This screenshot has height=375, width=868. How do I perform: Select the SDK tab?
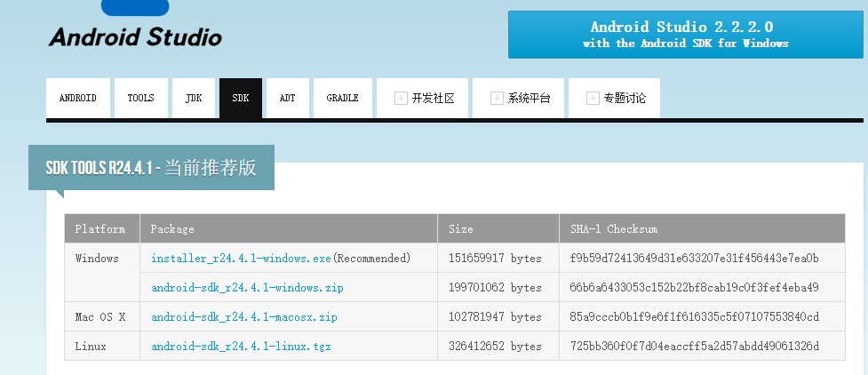click(241, 98)
